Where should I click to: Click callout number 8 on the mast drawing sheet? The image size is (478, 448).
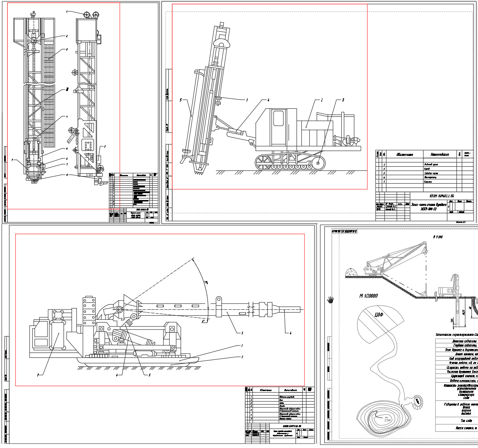66,175
